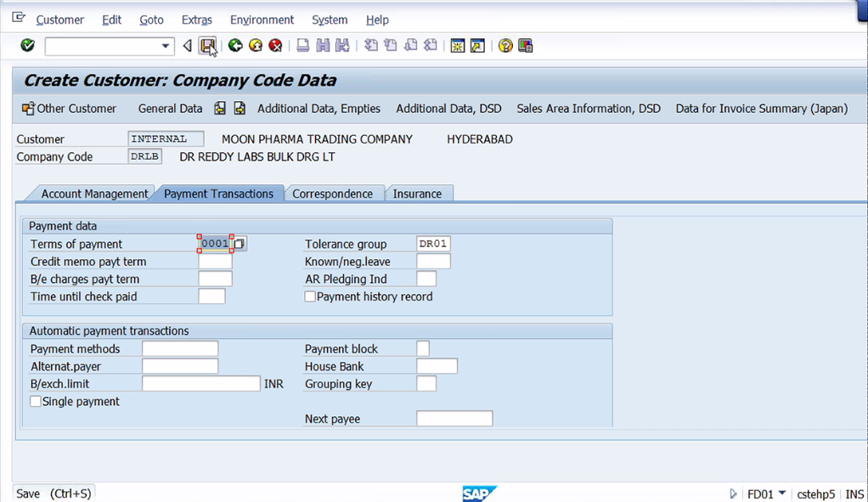The height and width of the screenshot is (502, 868).
Task: Click the Credit memo payt term field
Action: [x=215, y=262]
